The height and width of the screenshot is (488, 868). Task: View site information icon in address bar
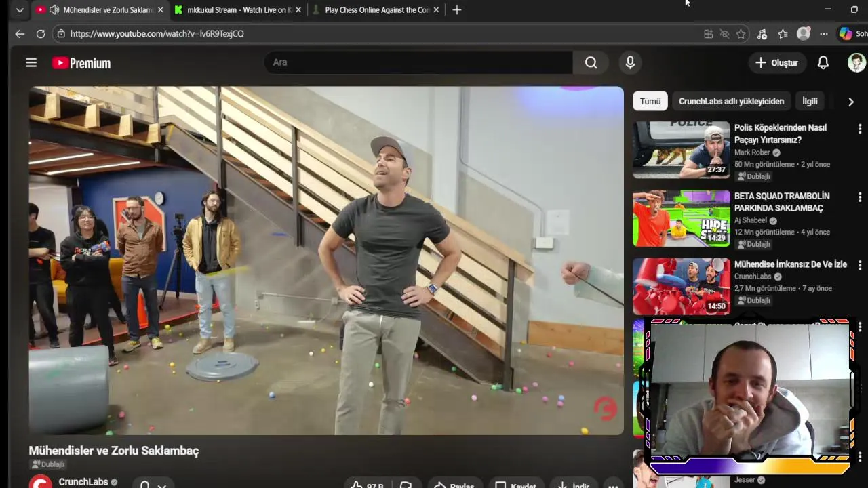(61, 33)
